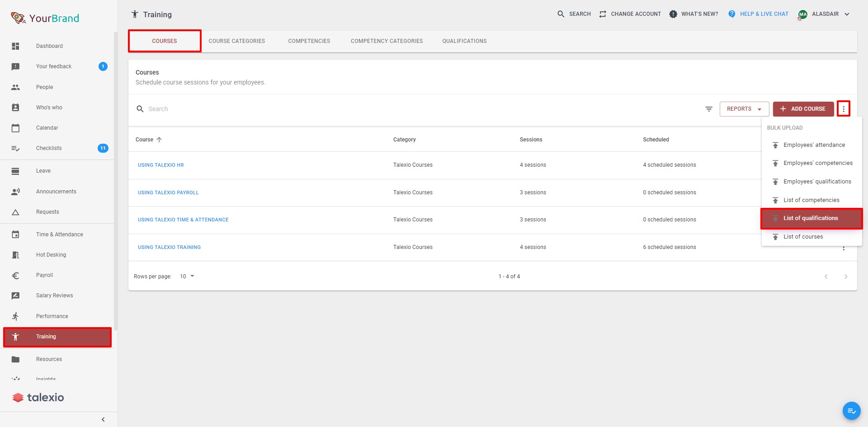This screenshot has height=427, width=868.
Task: Click the Add Course button
Action: click(x=803, y=109)
